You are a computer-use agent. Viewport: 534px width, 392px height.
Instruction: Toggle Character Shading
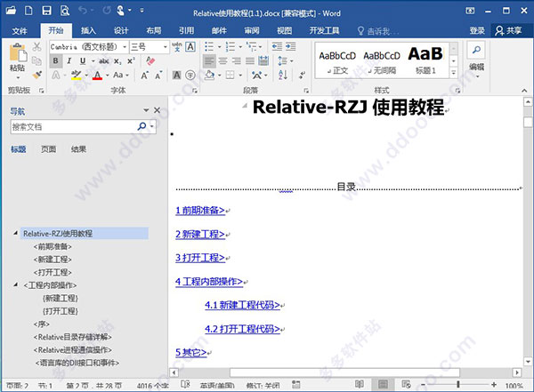[177, 76]
